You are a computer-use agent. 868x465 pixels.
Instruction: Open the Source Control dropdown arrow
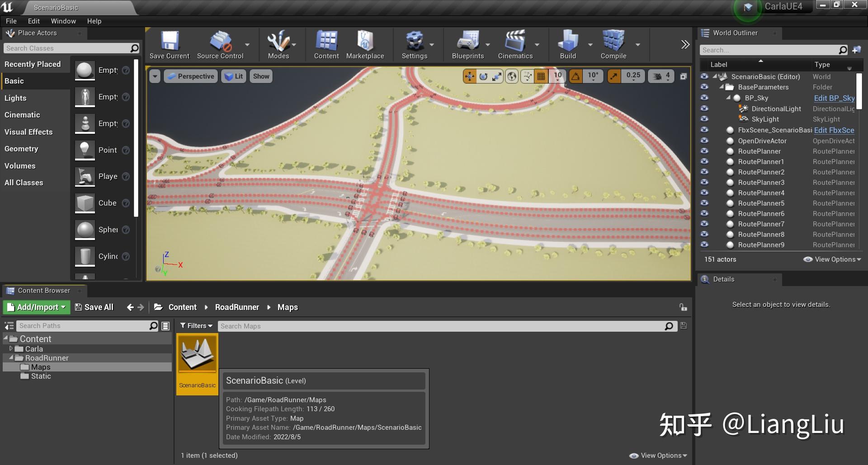tap(247, 45)
